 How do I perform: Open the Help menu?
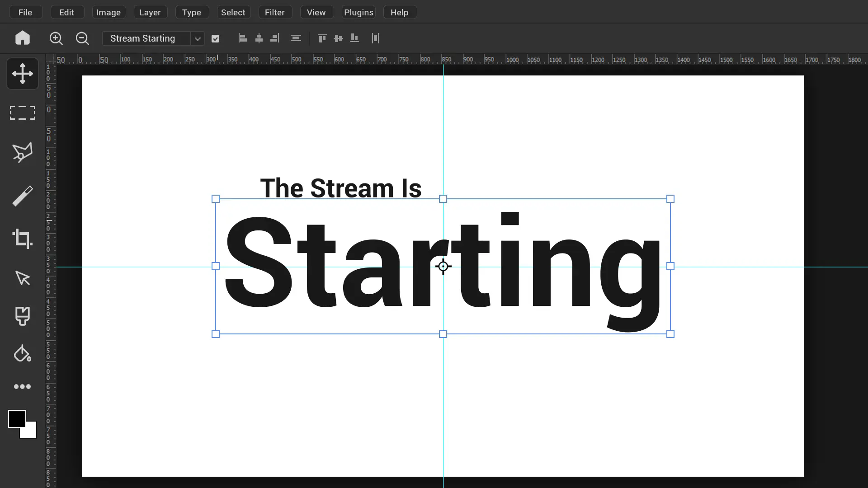(x=400, y=12)
